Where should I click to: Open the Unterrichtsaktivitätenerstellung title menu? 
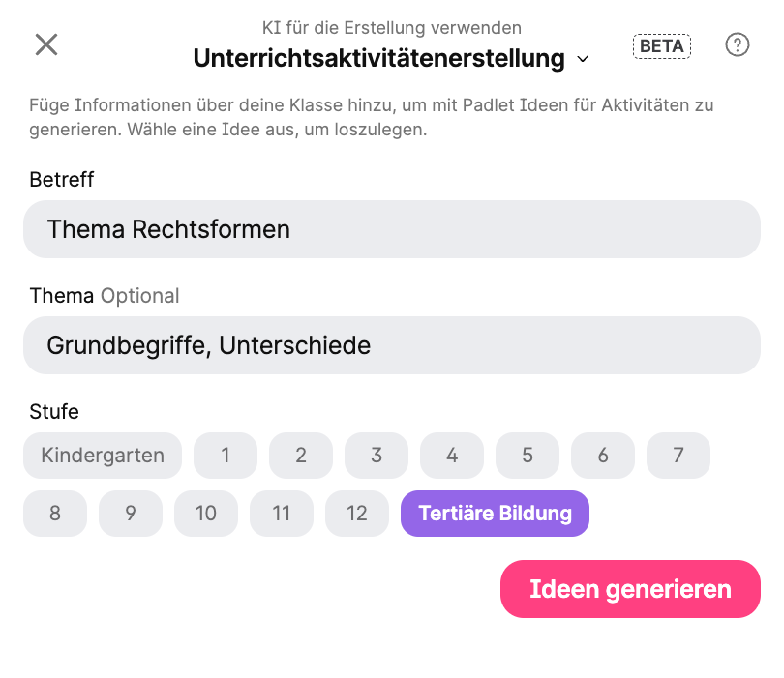pyautogui.click(x=378, y=58)
